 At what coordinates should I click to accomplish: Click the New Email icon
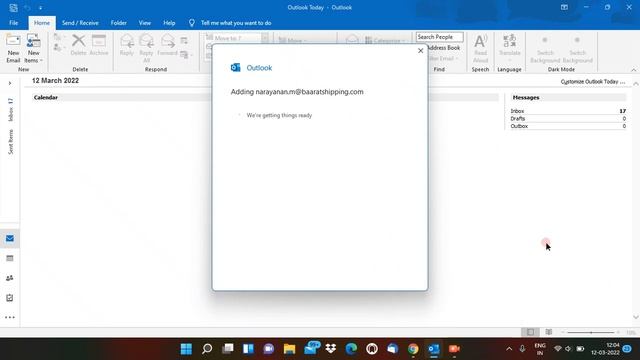[13, 48]
